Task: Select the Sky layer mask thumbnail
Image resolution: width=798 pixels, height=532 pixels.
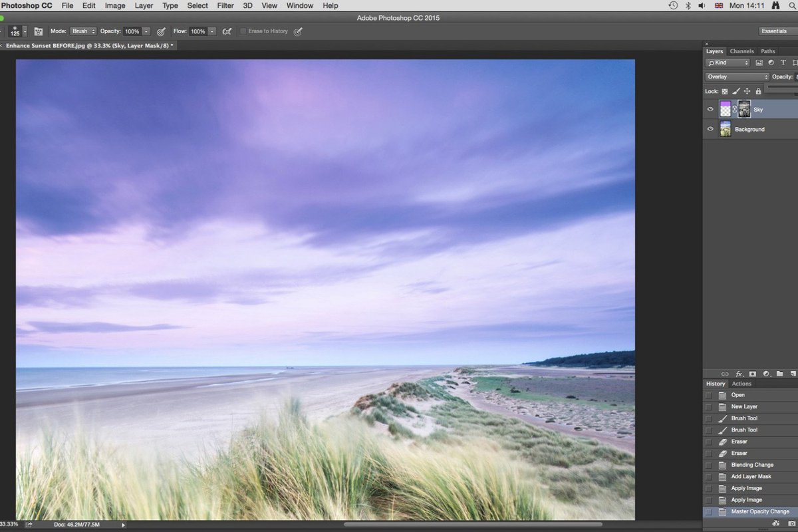Action: pos(744,109)
